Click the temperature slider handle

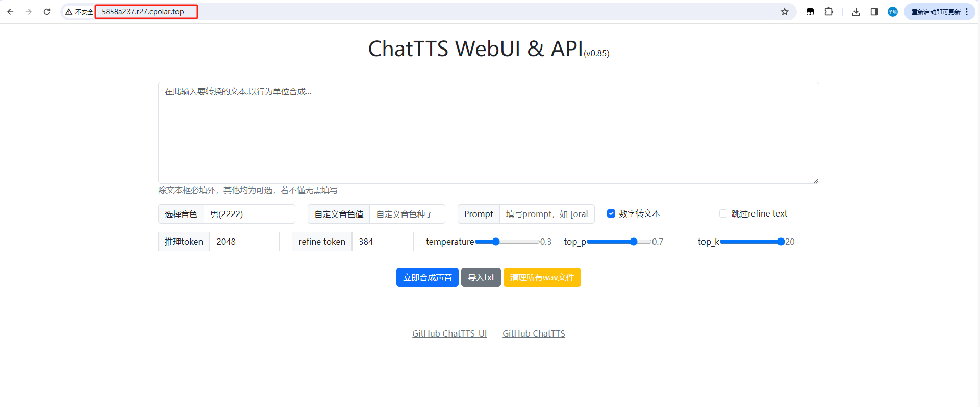[x=495, y=242]
